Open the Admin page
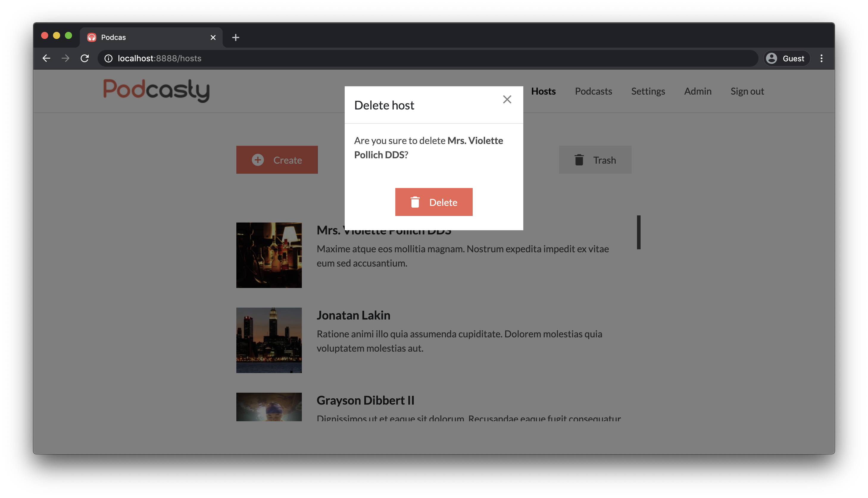The height and width of the screenshot is (498, 868). pos(697,91)
